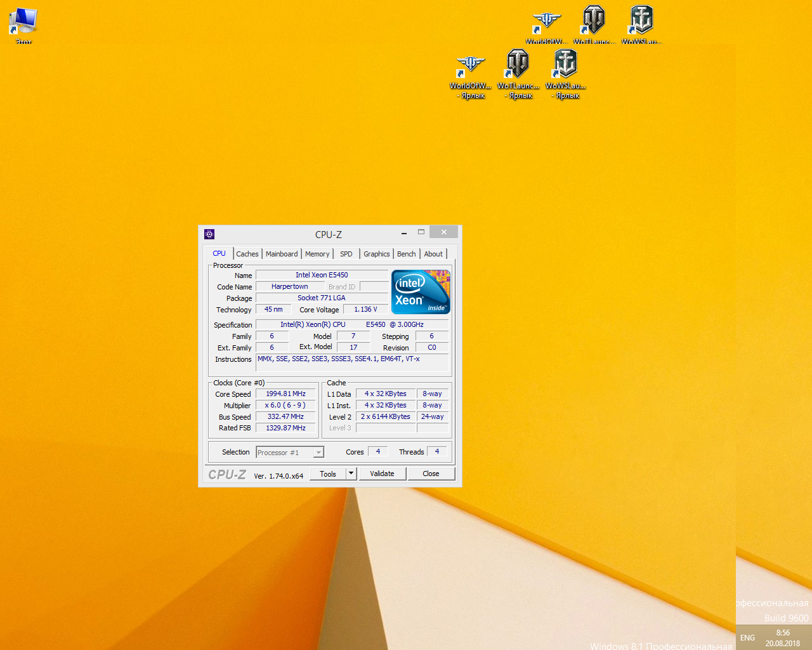Click the Specification field with 'E5450 @ 3.00GHz'
The height and width of the screenshot is (650, 812).
point(352,324)
